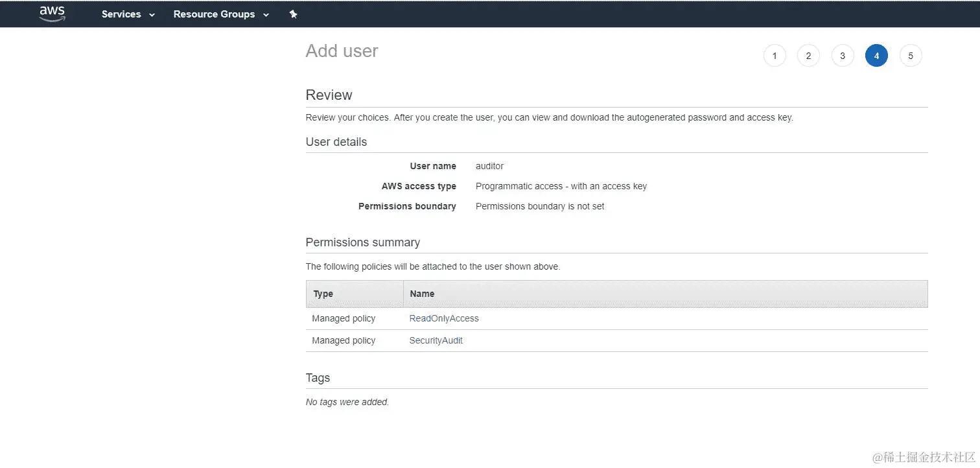Select Managed policy cell in SecurityAudit row
The height and width of the screenshot is (468, 980).
pos(344,340)
